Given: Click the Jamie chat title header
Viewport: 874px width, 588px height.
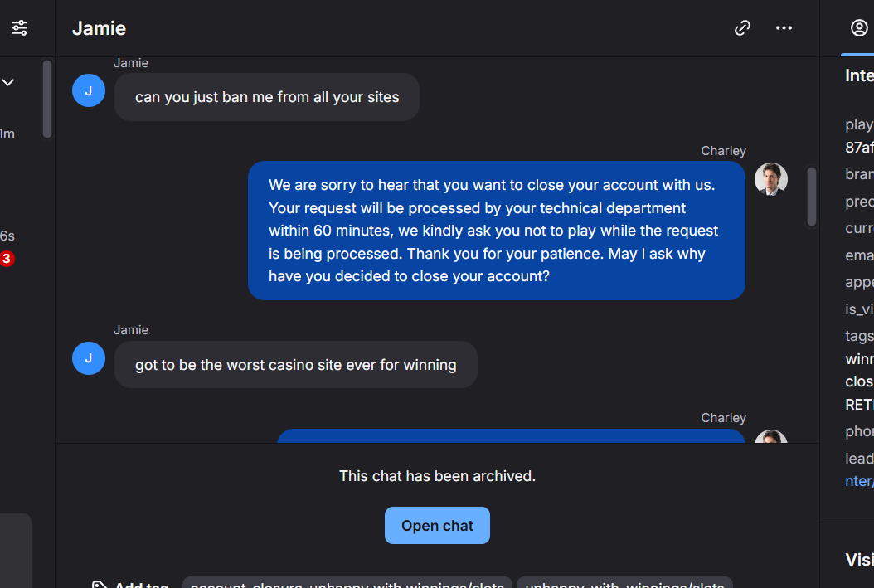Looking at the screenshot, I should 100,28.
